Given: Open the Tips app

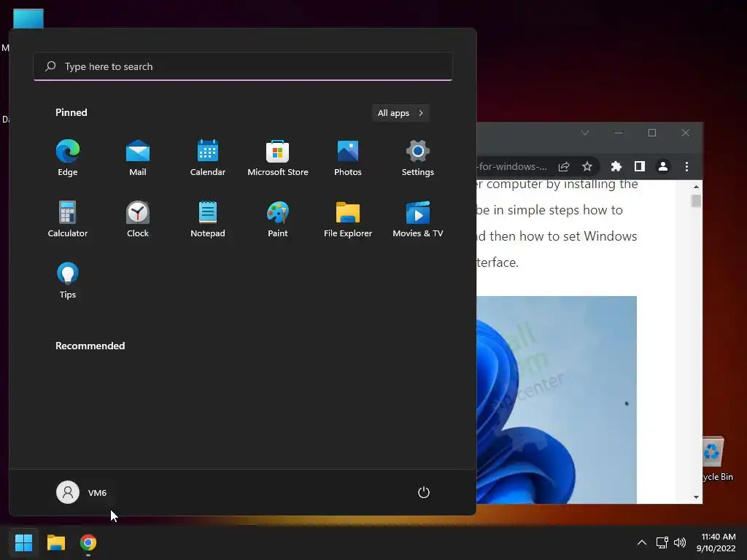Looking at the screenshot, I should (68, 281).
